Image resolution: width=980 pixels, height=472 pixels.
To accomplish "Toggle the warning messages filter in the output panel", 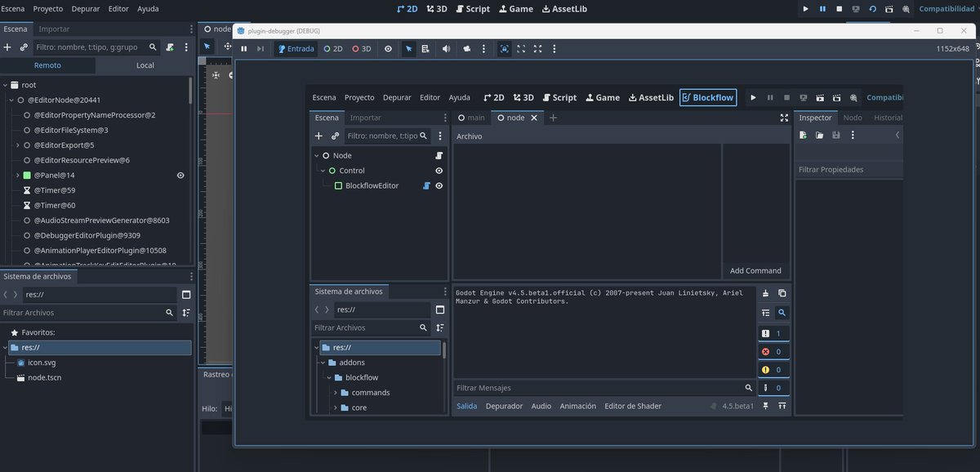I will pyautogui.click(x=773, y=370).
